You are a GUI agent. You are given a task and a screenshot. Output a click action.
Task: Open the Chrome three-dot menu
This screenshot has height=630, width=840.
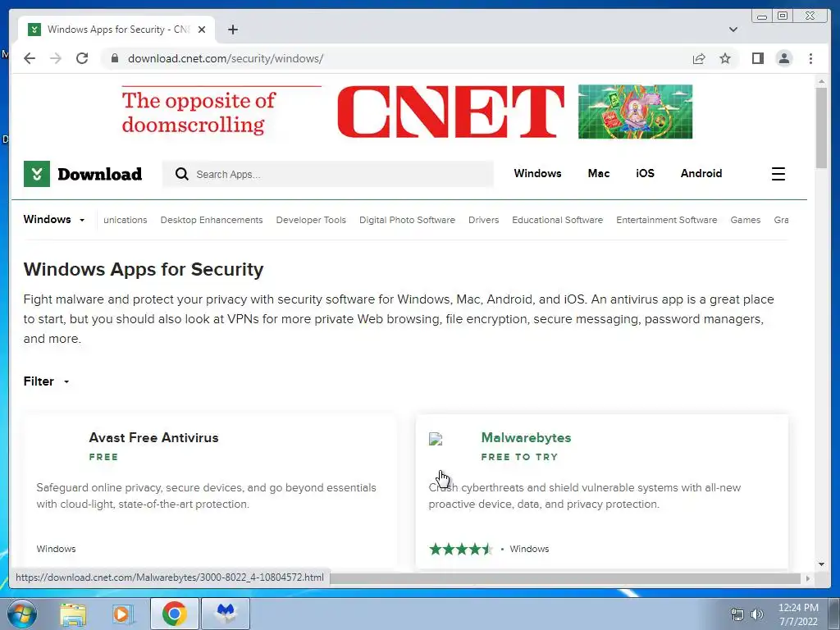point(810,58)
